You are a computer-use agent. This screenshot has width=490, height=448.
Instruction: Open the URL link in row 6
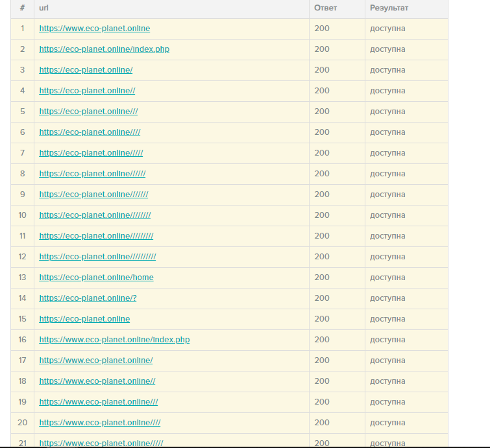tap(90, 132)
